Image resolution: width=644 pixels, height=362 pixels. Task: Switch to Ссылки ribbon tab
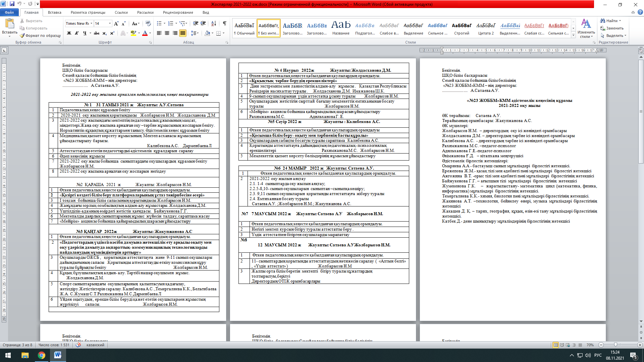click(x=121, y=12)
